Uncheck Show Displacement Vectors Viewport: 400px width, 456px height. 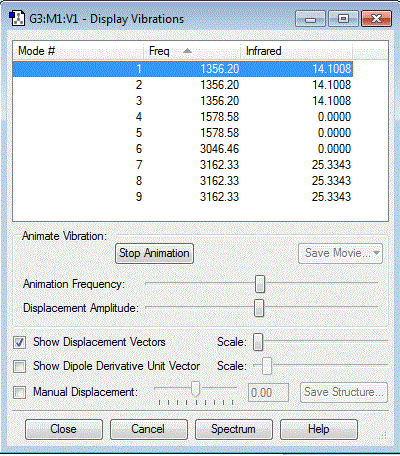pyautogui.click(x=19, y=342)
